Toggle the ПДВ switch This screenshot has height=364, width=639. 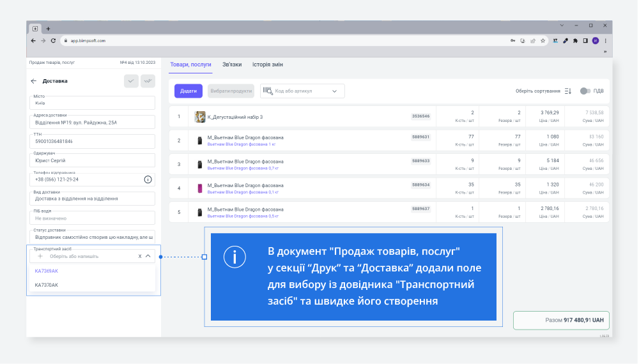click(585, 91)
